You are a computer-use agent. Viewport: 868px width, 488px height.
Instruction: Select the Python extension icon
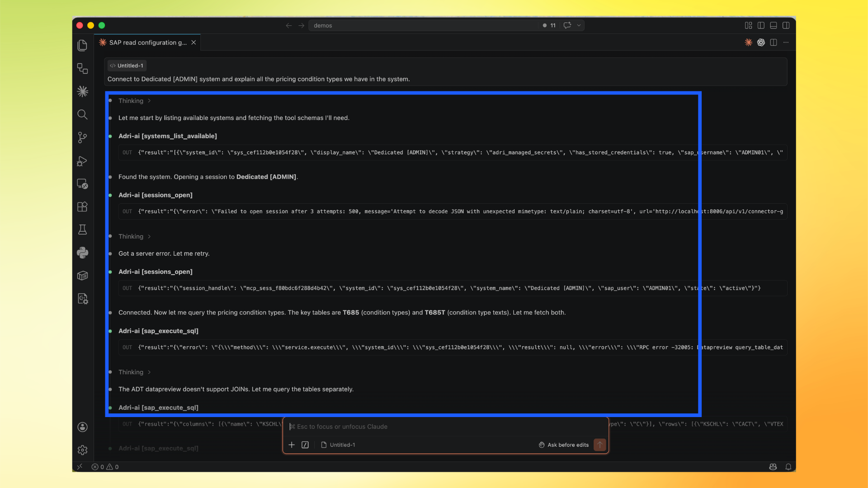click(82, 253)
